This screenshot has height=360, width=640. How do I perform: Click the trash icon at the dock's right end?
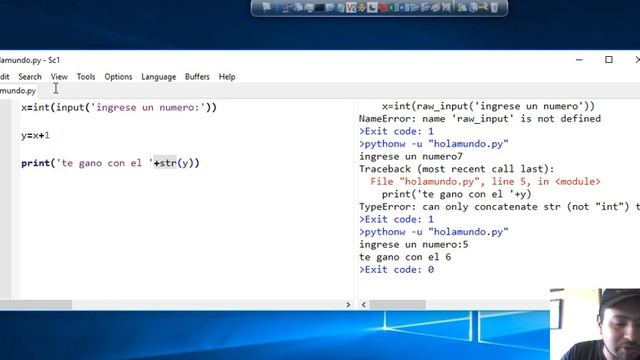pyautogui.click(x=495, y=7)
